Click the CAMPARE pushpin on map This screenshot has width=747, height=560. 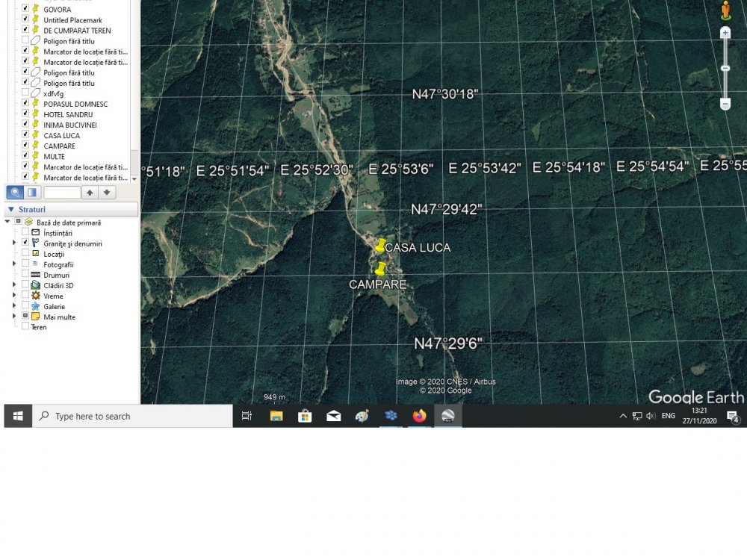coord(380,269)
